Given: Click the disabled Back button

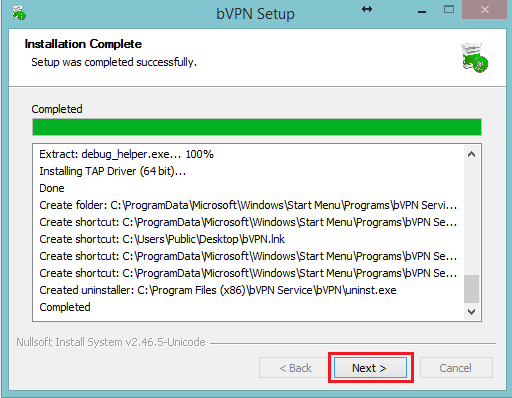Looking at the screenshot, I should point(295,368).
